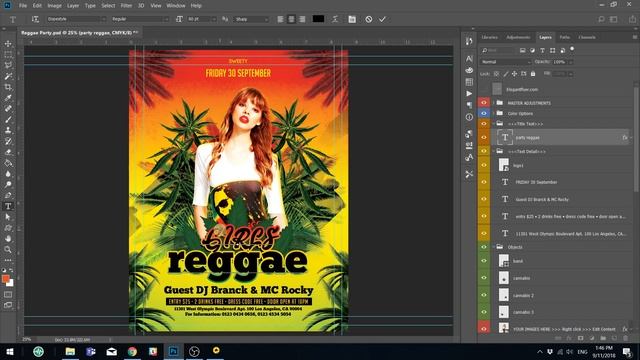Select the Blur tool
This screenshot has width=640, height=360.
8,173
